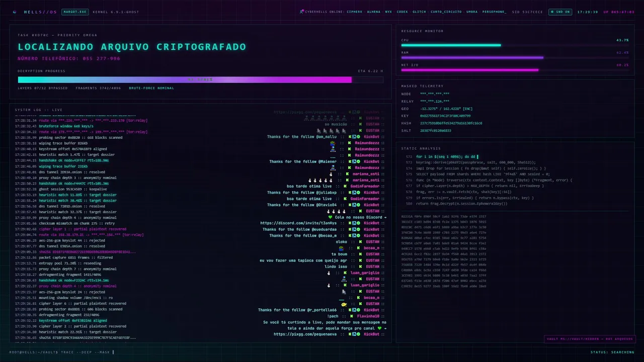Viewport: 644px width, 362px height.
Task: Select NYX in the online users list
Action: click(x=388, y=12)
